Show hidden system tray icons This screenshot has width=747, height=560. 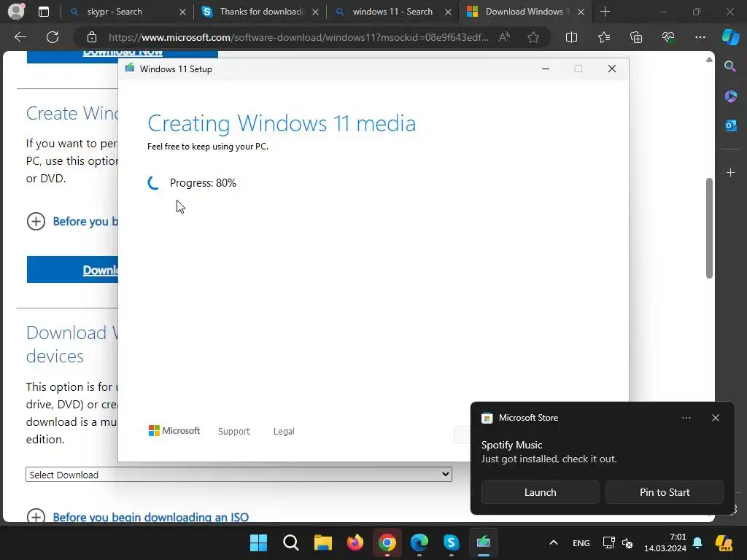click(x=553, y=542)
